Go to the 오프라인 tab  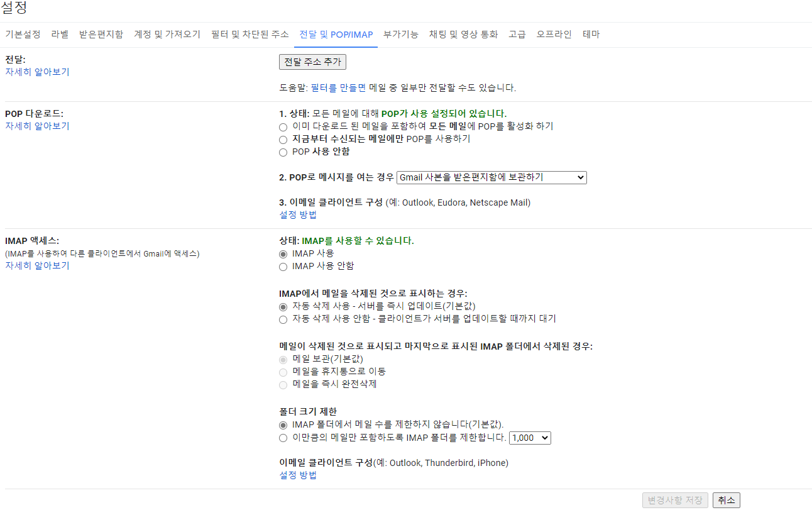tap(554, 35)
